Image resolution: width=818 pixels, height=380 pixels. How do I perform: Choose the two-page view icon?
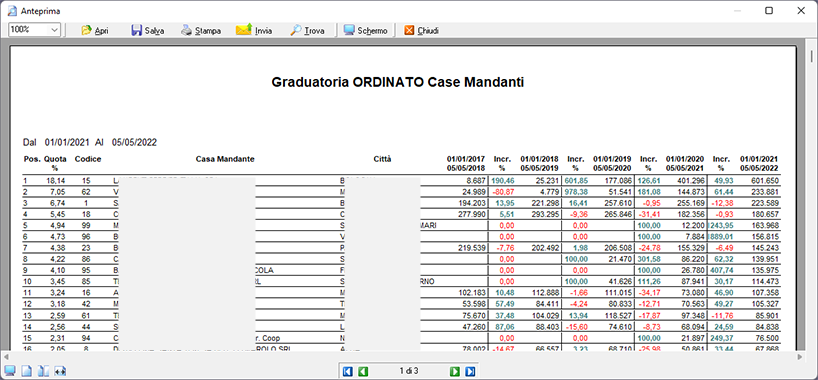coord(44,371)
